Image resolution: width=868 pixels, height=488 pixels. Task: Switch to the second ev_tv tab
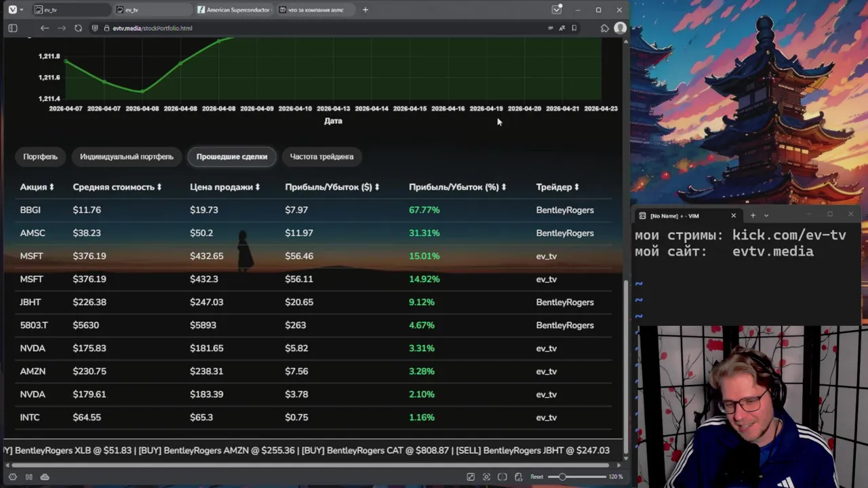click(x=152, y=9)
